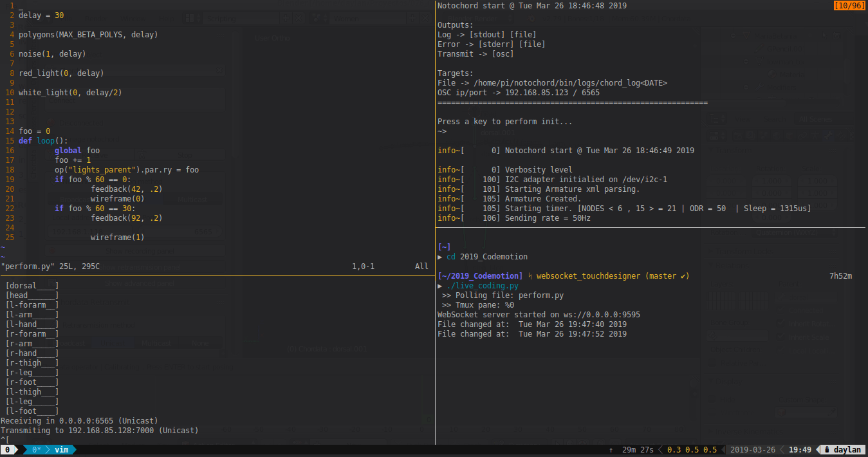Click the 'cd 2019_Codemotion' command

[487, 256]
